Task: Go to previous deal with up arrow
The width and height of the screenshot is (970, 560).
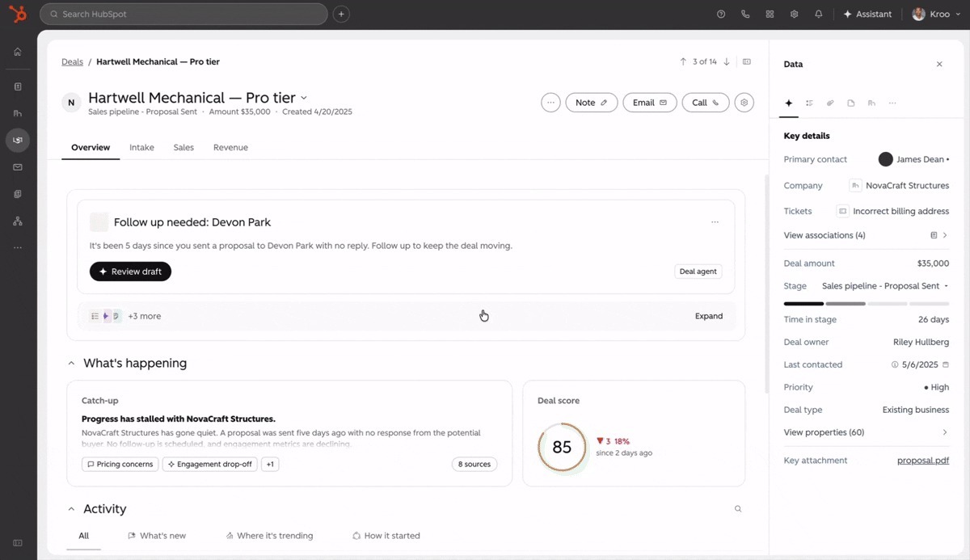Action: tap(683, 61)
